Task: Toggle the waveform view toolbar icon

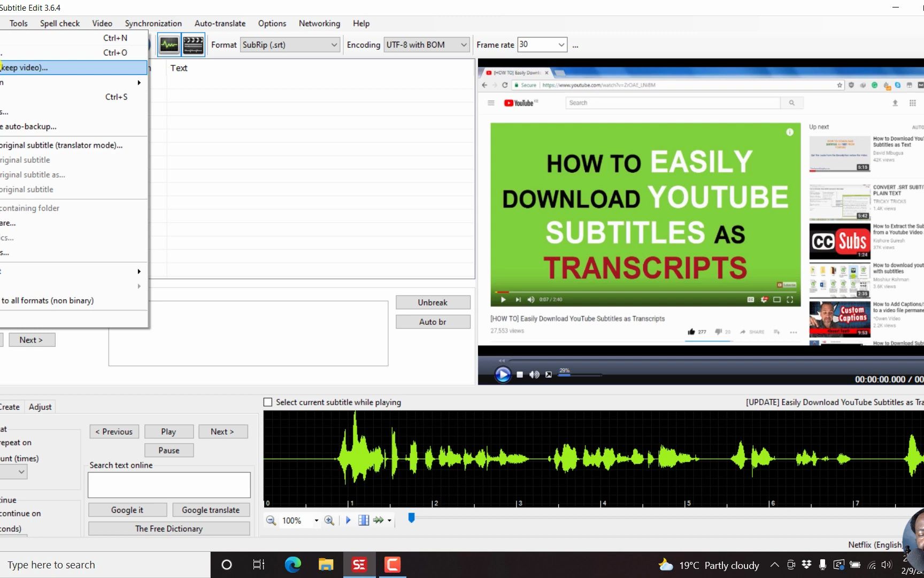Action: coord(169,45)
